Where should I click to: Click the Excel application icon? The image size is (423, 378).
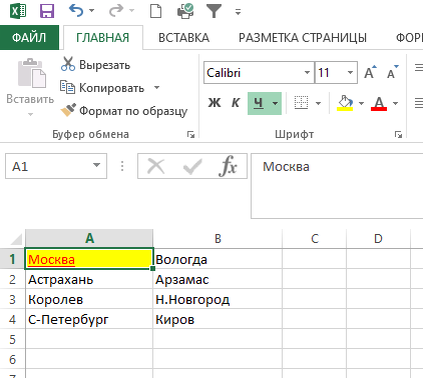[18, 11]
